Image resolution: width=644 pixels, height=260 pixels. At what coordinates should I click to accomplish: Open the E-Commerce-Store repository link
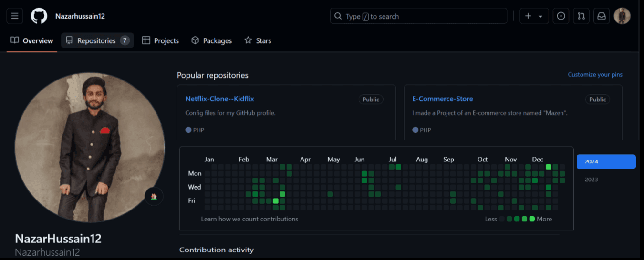pyautogui.click(x=442, y=99)
